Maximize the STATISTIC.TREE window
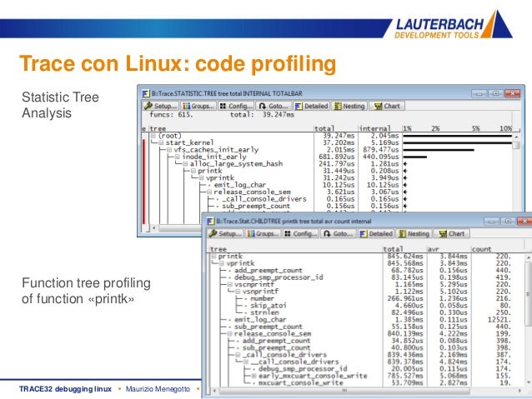This screenshot has height=399, width=532. click(495, 93)
